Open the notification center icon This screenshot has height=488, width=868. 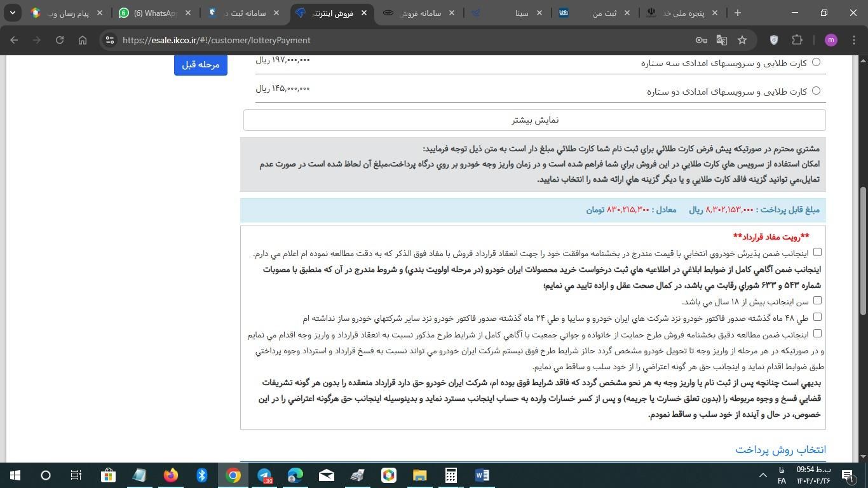[x=848, y=475]
